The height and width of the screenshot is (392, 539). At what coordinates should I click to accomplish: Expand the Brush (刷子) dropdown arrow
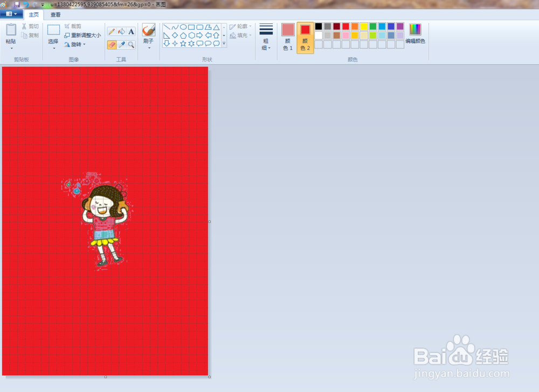click(149, 48)
